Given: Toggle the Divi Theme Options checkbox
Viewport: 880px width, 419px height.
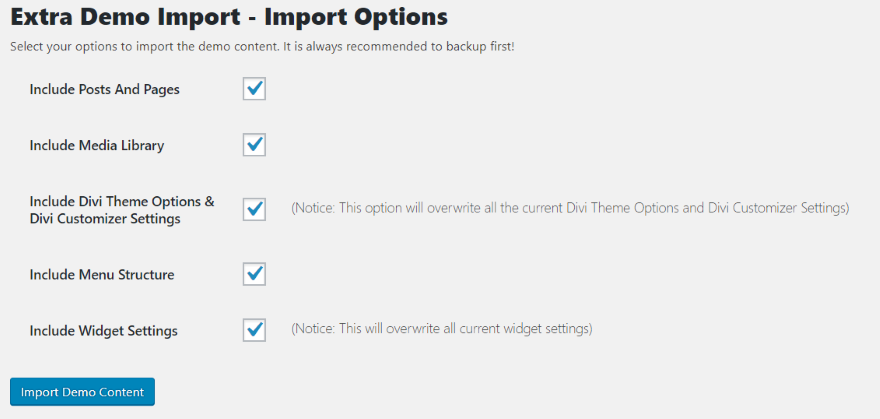Looking at the screenshot, I should [254, 209].
